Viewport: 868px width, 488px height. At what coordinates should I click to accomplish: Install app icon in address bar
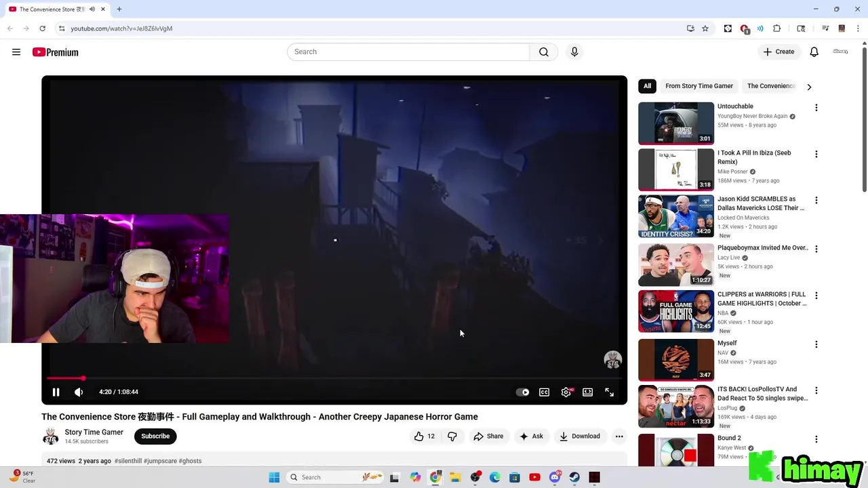click(690, 28)
